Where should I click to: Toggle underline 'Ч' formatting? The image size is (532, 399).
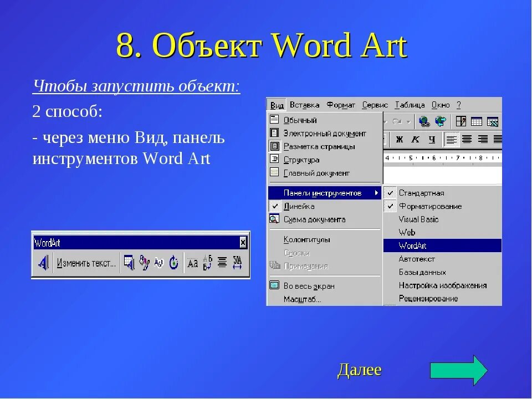click(x=432, y=139)
